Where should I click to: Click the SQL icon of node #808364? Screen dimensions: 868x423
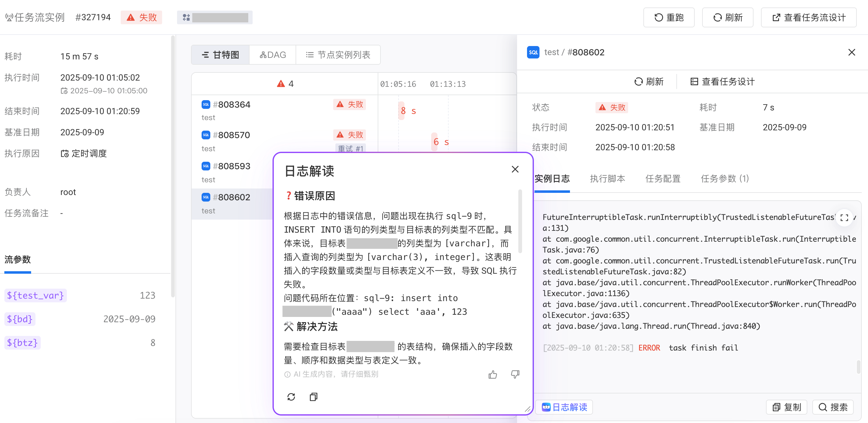coord(206,105)
